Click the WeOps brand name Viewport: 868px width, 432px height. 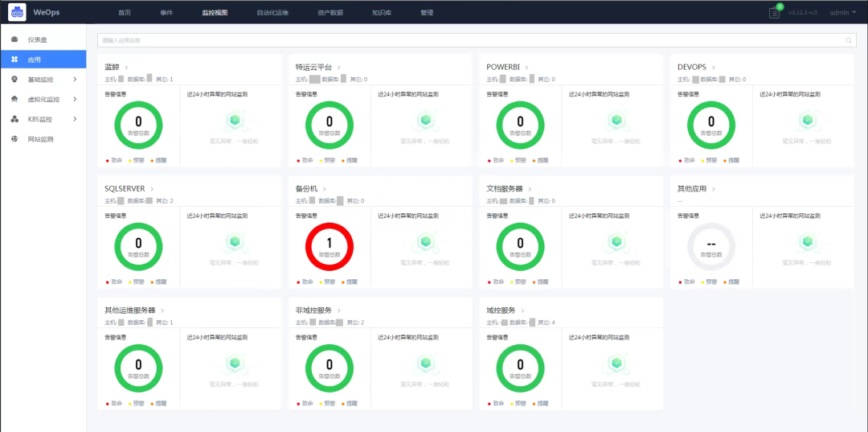click(47, 12)
